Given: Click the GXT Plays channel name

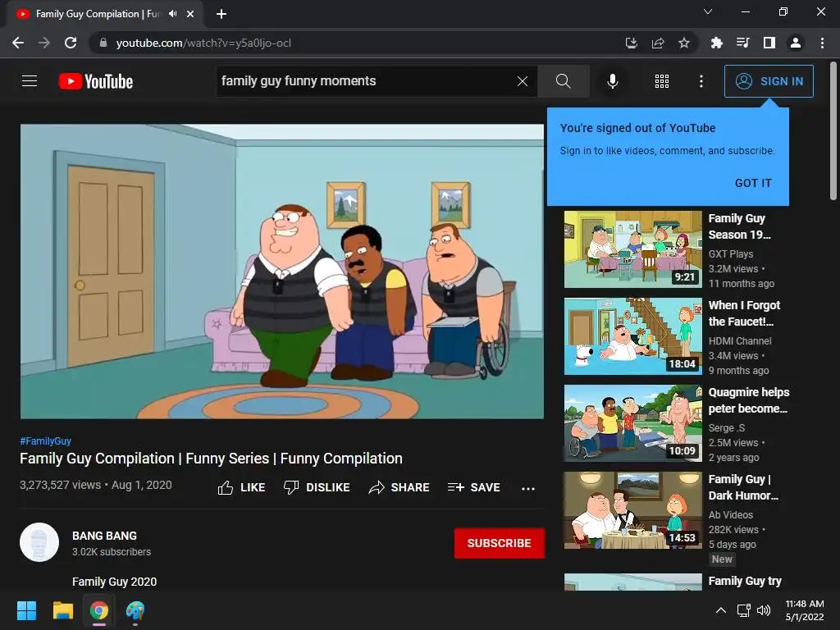Looking at the screenshot, I should pyautogui.click(x=731, y=254).
